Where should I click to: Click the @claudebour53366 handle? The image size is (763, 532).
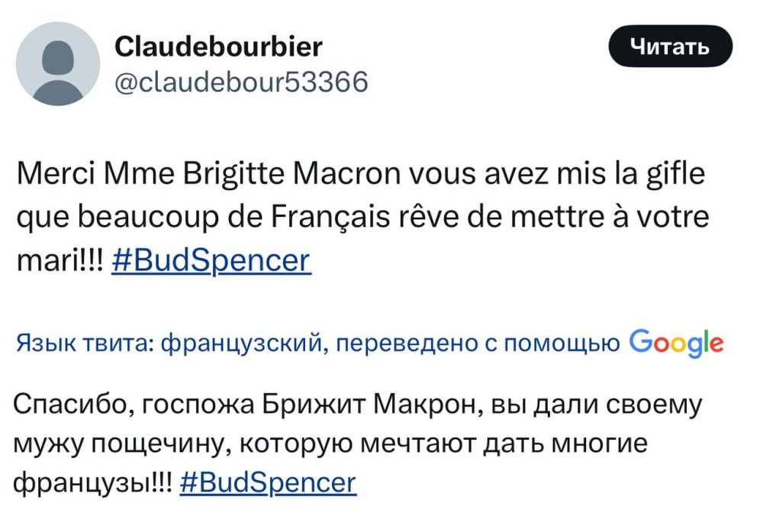pos(241,80)
